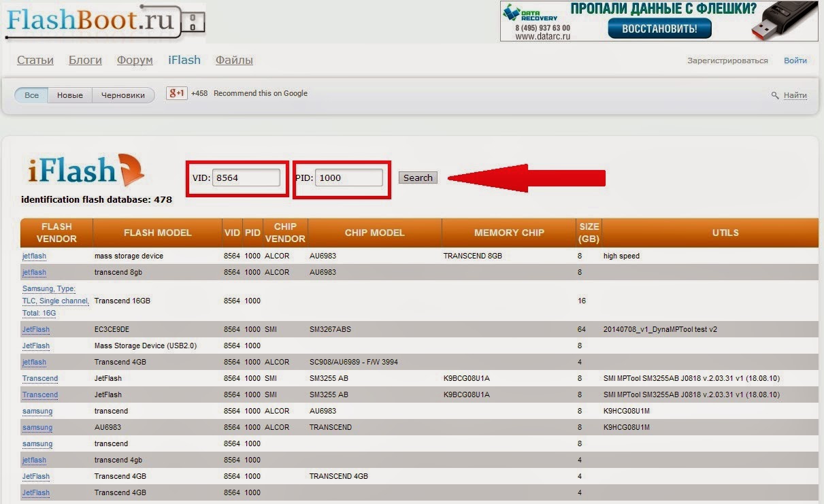This screenshot has height=504, width=824.
Task: Focus the VID input field
Action: [246, 178]
